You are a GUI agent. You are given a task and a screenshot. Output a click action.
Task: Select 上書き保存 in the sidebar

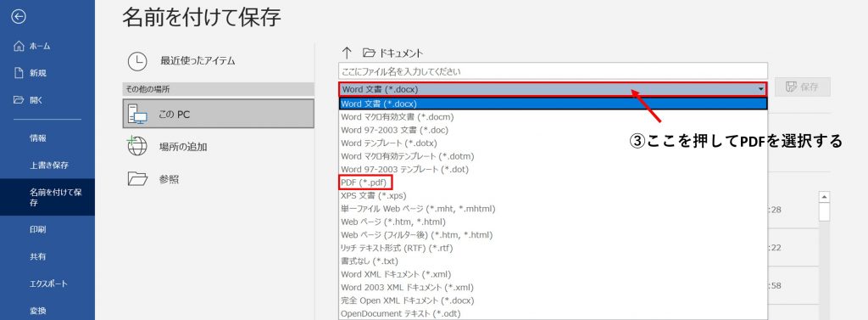tap(47, 166)
